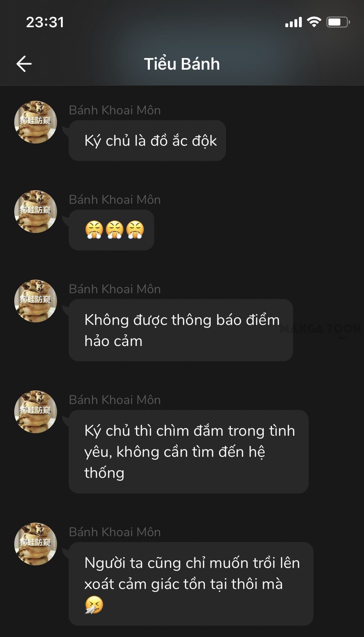Open avatar beside "Người ta cũng chỉ" message
The width and height of the screenshot is (364, 637).
coord(35,544)
